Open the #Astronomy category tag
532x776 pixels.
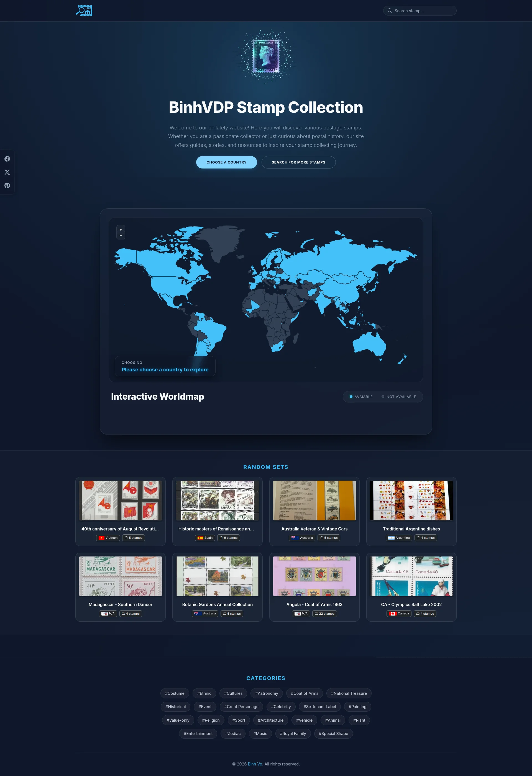(267, 693)
